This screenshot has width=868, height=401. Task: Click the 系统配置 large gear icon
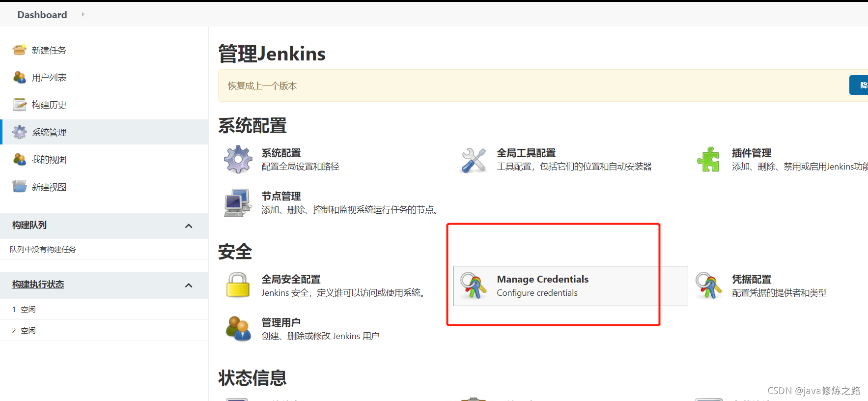238,159
